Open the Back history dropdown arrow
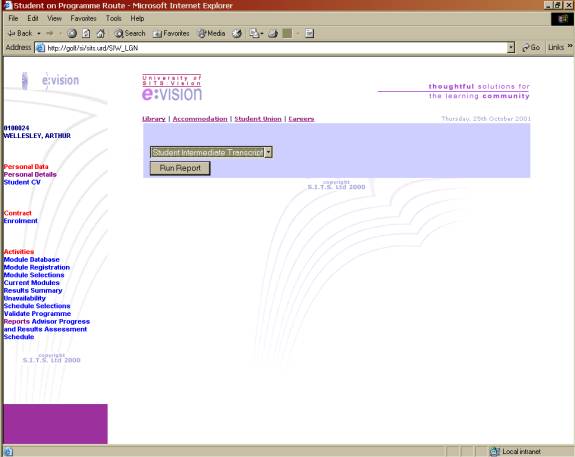 coord(39,33)
